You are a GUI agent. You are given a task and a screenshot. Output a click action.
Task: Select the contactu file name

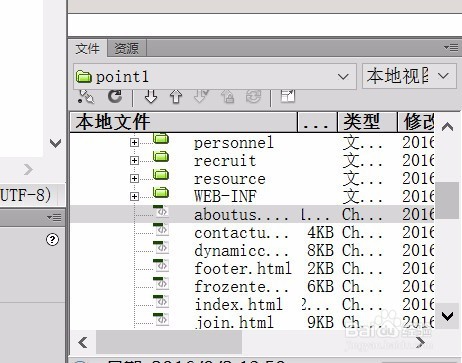(x=241, y=233)
